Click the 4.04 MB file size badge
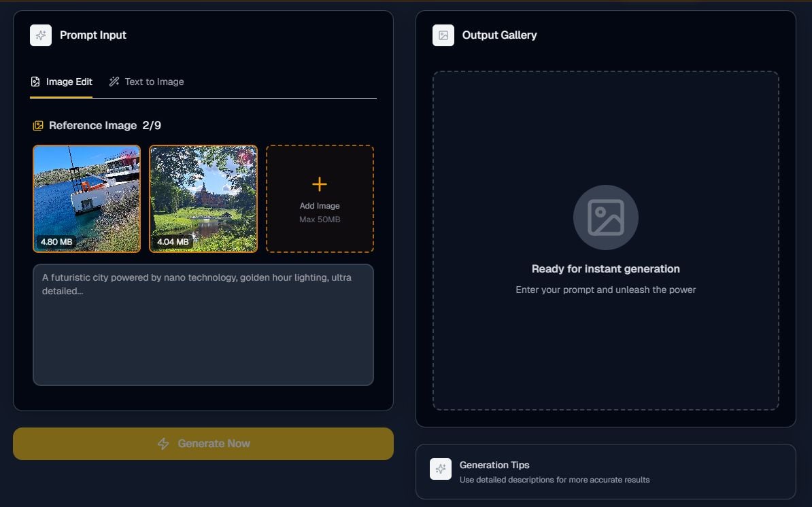This screenshot has width=812, height=507. tap(173, 241)
